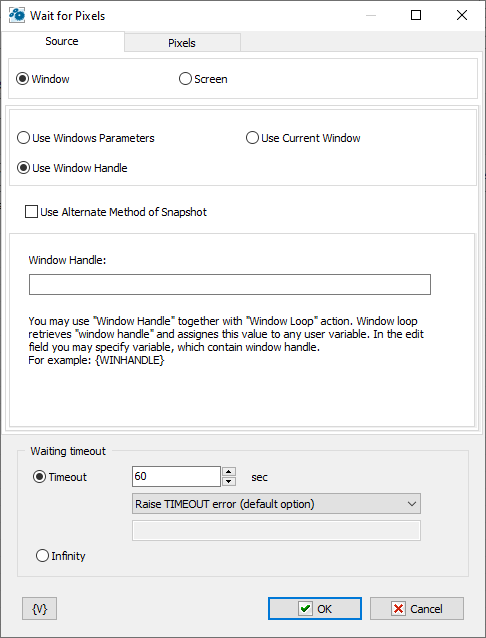Screen dimensions: 486x638
Task: Confirm with the OK button
Action: pyautogui.click(x=315, y=609)
